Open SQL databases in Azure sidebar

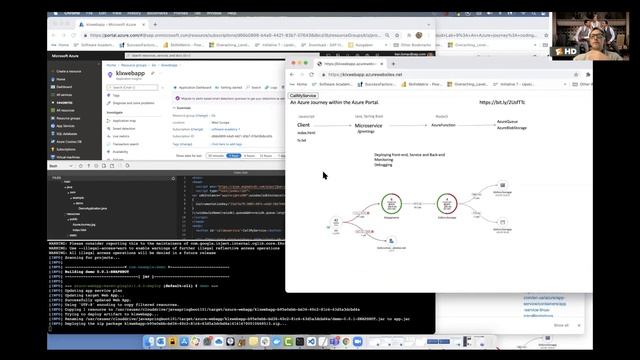(x=64, y=133)
